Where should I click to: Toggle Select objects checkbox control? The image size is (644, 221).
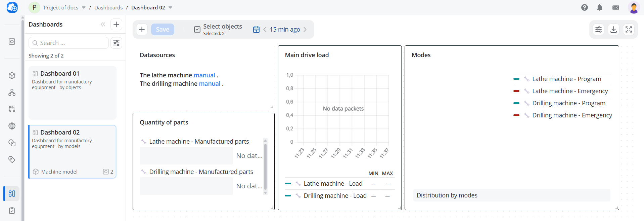(197, 29)
